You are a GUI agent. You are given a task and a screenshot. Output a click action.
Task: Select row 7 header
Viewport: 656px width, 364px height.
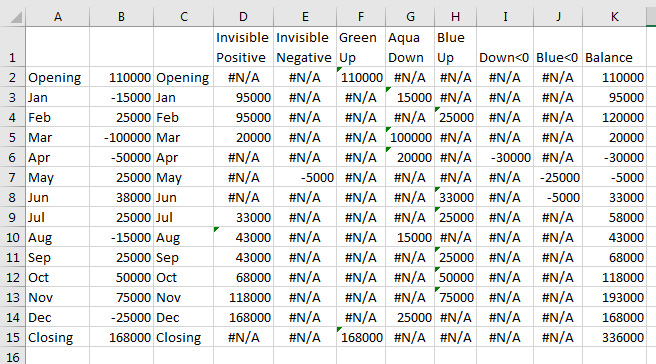coord(13,177)
